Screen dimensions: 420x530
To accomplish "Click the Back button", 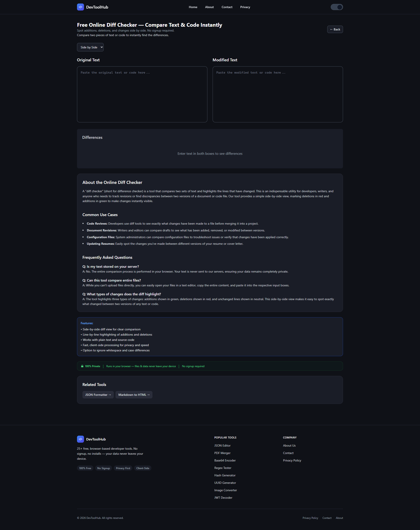I will pyautogui.click(x=335, y=29).
